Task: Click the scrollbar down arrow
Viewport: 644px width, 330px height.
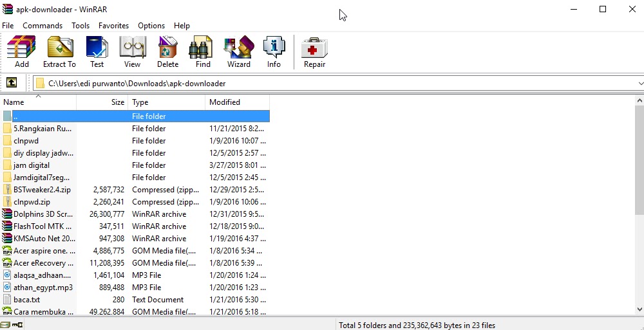Action: (640, 309)
